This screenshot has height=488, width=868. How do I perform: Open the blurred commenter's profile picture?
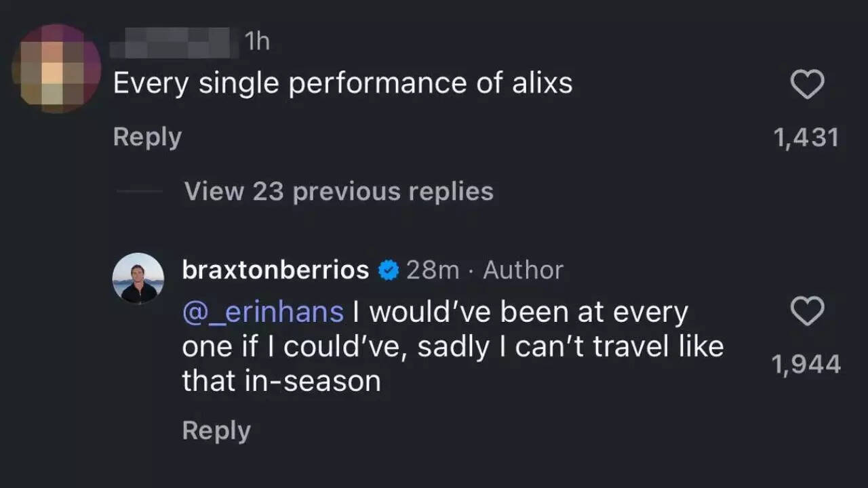(57, 68)
